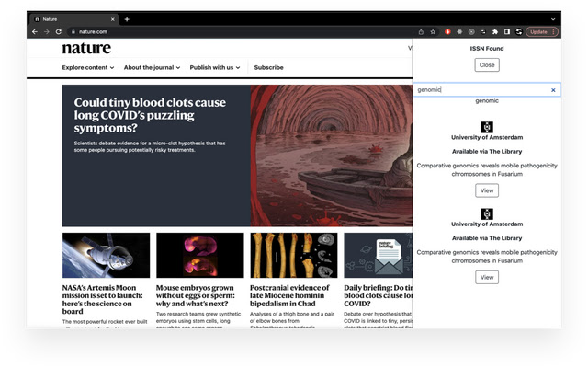Click the second University of Amsterdam text
The image size is (588, 368).
tap(487, 224)
